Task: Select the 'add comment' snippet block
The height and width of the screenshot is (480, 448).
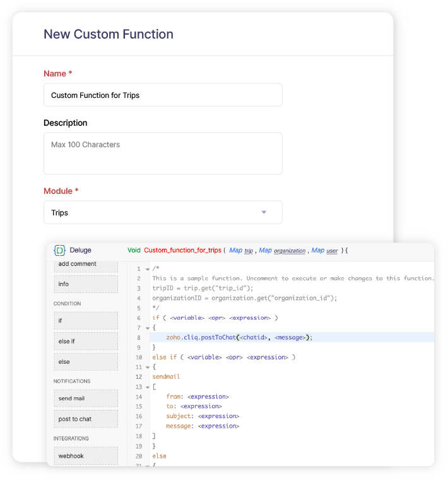Action: [x=86, y=265]
